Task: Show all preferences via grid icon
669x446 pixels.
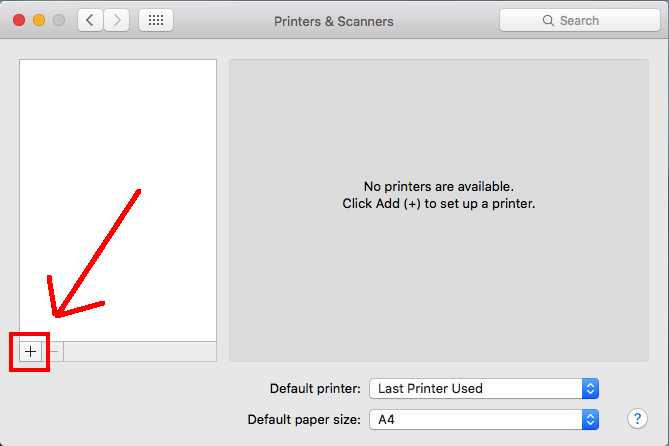Action: point(156,20)
